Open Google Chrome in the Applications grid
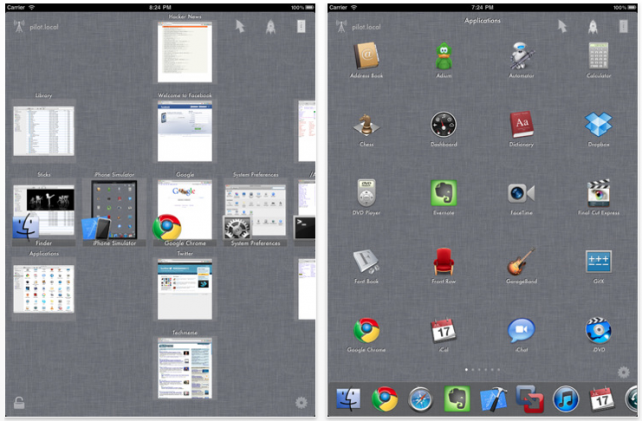The height and width of the screenshot is (421, 642). [366, 330]
